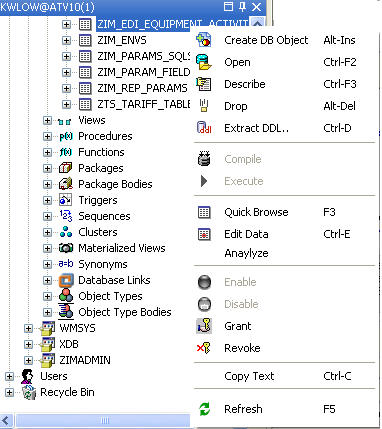
Task: Click the pin icon in panel header
Action: pyautogui.click(x=243, y=7)
